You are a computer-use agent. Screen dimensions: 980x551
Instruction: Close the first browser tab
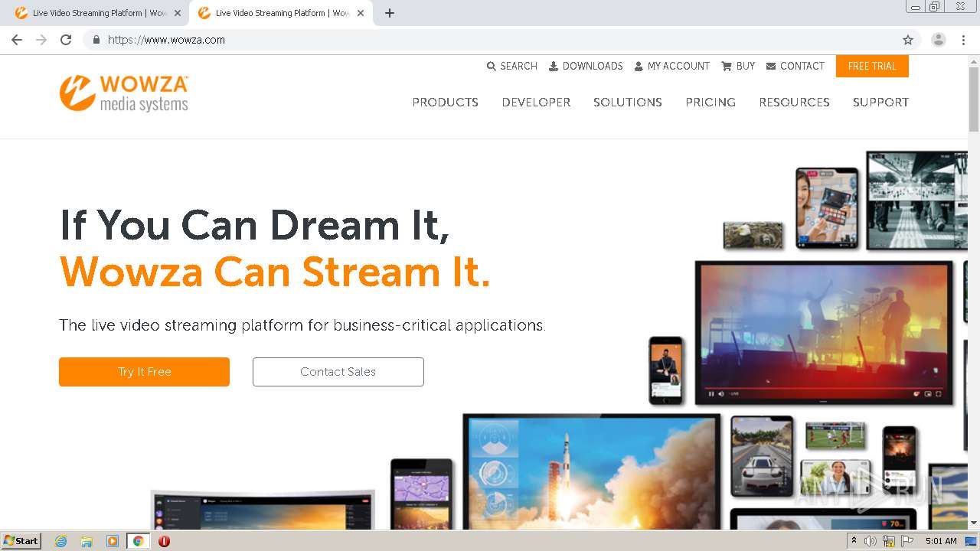178,13
